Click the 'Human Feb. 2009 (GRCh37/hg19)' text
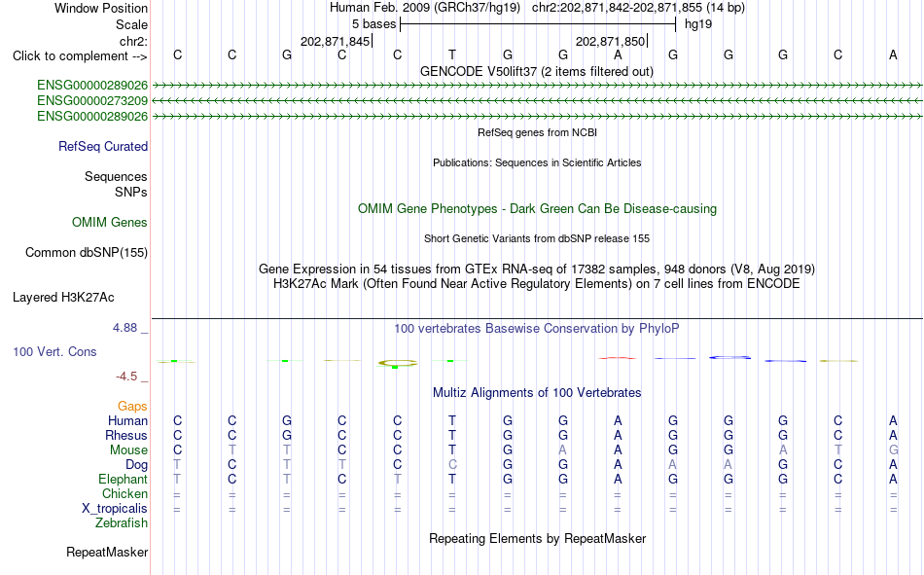Viewport: 924px width, 575px height. coord(425,8)
